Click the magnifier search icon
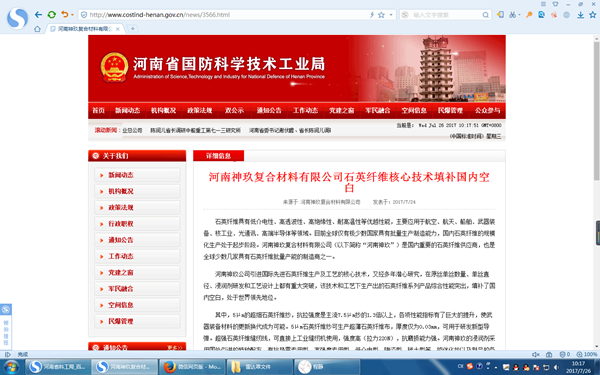Screen dimensions: 600x375 486,15
